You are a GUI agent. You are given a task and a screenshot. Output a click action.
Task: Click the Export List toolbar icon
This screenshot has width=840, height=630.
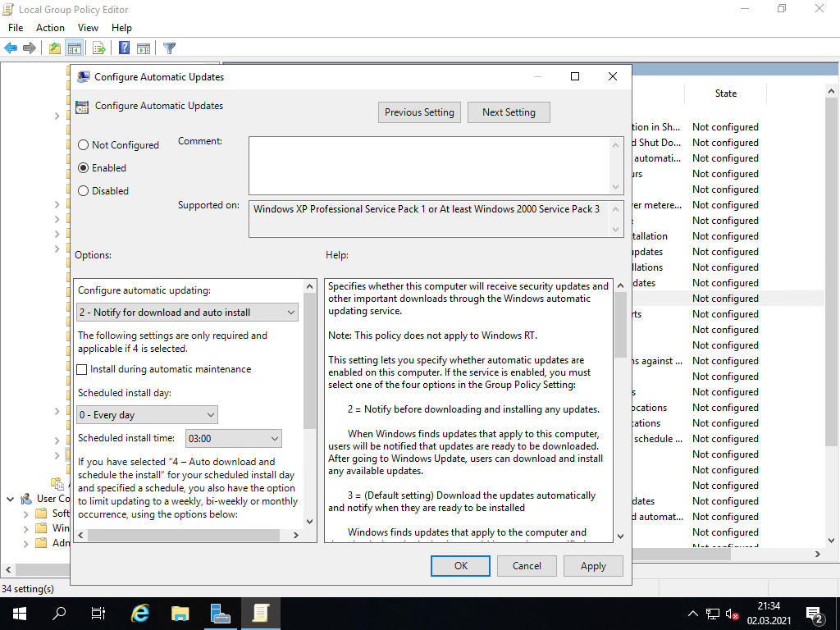point(98,48)
